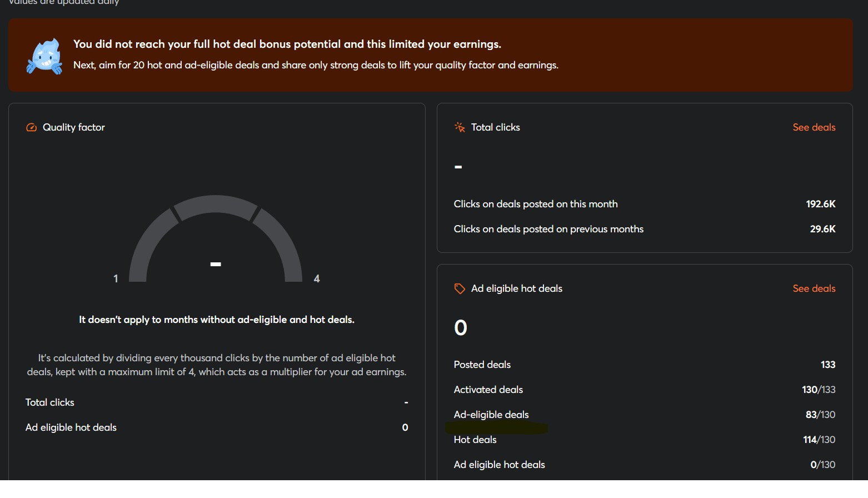868x498 pixels.
Task: Select Clicks on deals posted on previous months
Action: coord(548,229)
